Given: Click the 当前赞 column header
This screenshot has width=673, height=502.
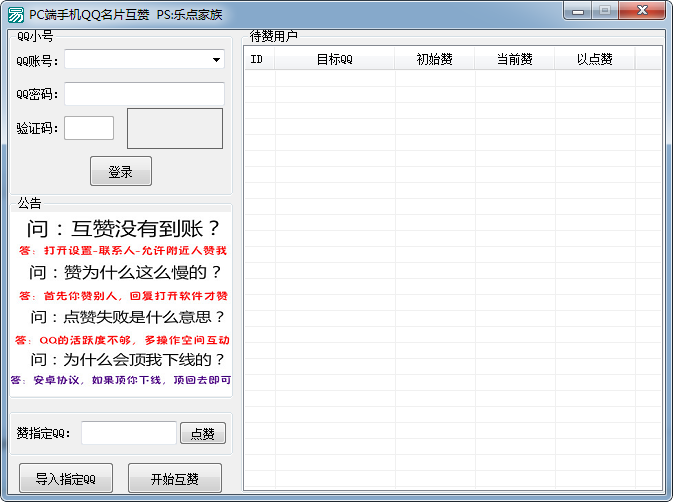Looking at the screenshot, I should pyautogui.click(x=515, y=59).
